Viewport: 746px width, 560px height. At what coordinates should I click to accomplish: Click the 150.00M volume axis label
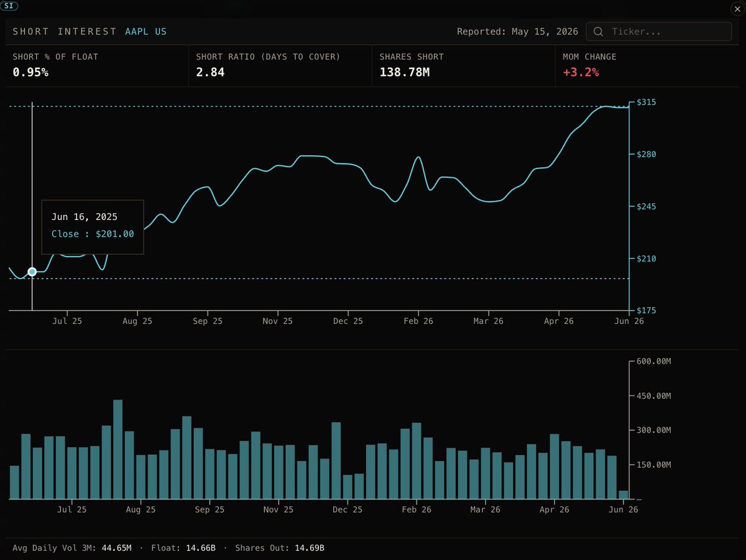click(x=654, y=465)
